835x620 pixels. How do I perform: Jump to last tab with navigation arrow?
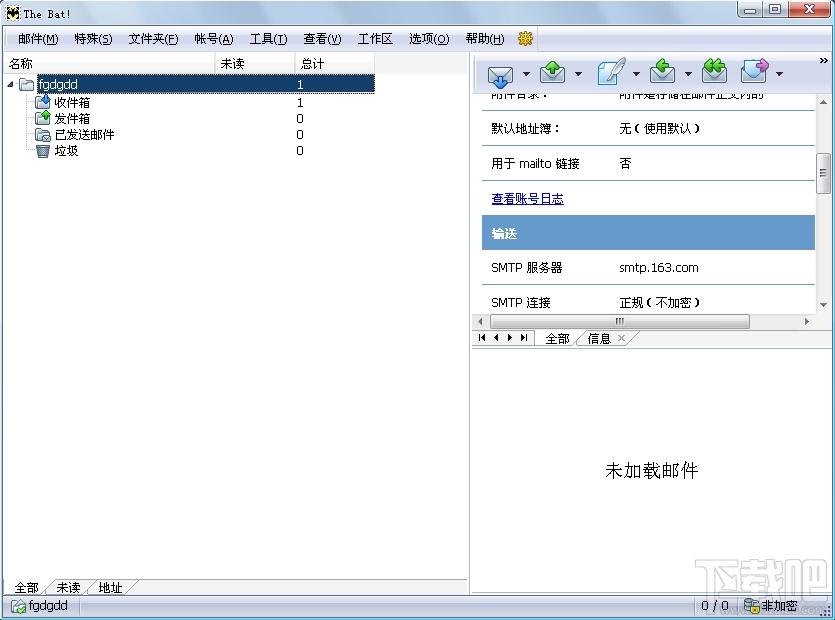click(x=524, y=338)
